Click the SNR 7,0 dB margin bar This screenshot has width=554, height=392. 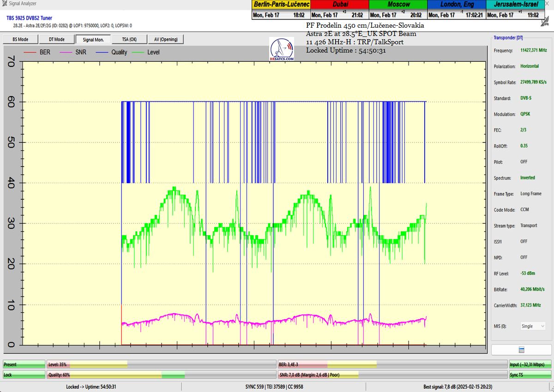pyautogui.click(x=392, y=375)
